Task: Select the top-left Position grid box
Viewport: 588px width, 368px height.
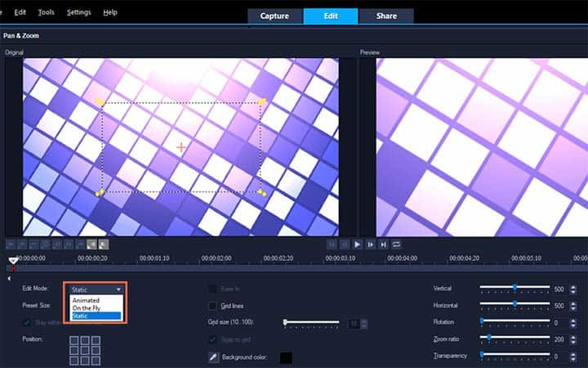Action: (74, 340)
